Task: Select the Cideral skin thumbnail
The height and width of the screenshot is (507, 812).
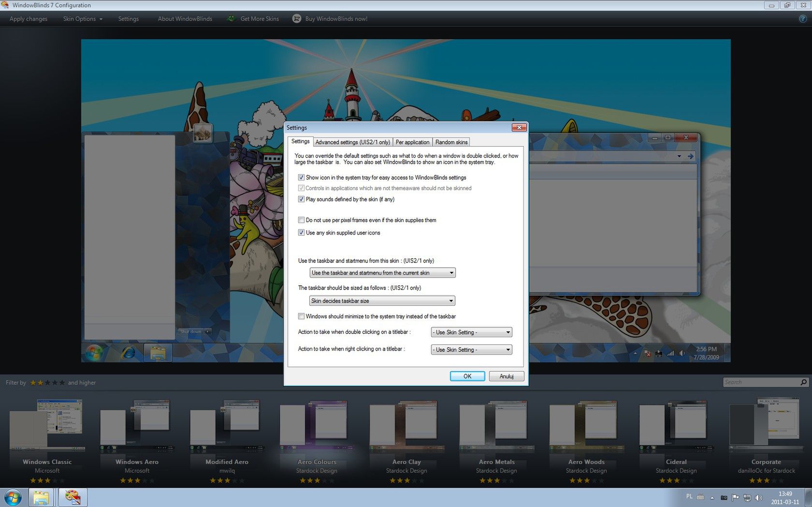Action: 676,426
